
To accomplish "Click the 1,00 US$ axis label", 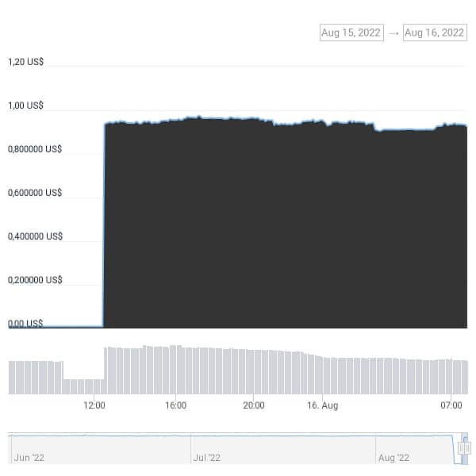I will tap(26, 106).
